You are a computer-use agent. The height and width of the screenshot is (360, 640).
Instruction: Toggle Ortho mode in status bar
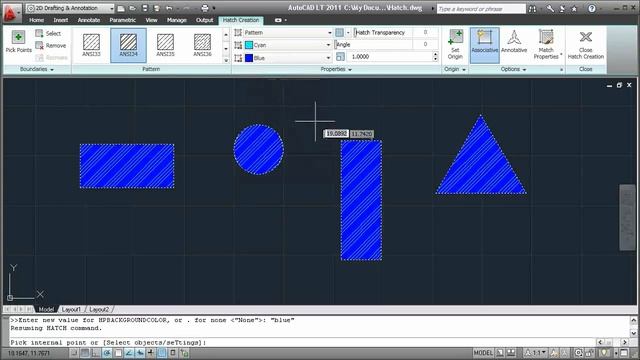[x=96, y=353]
